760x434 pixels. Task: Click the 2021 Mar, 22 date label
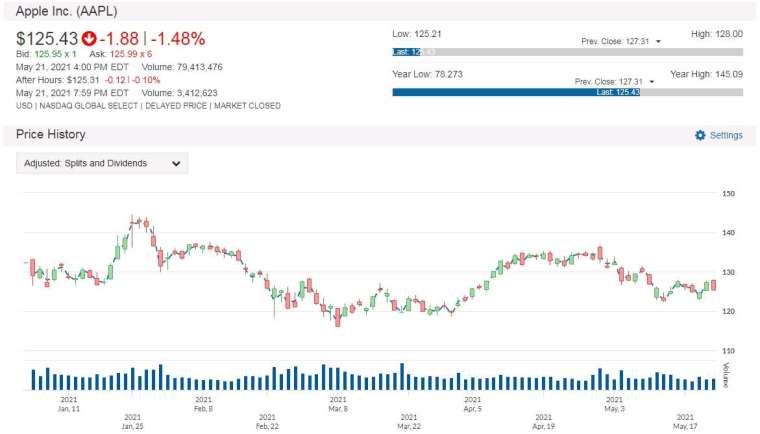tap(409, 422)
